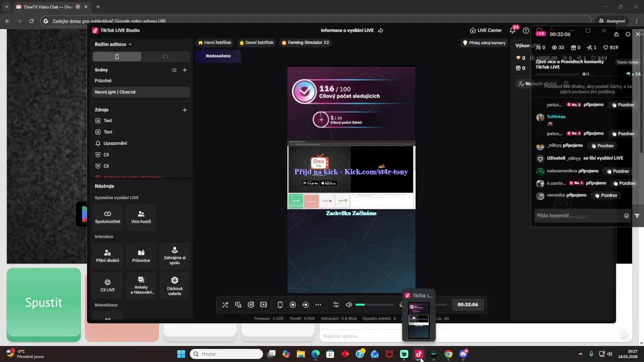Click Pozdrav next to veronika
644x362 pixels.
(606, 195)
